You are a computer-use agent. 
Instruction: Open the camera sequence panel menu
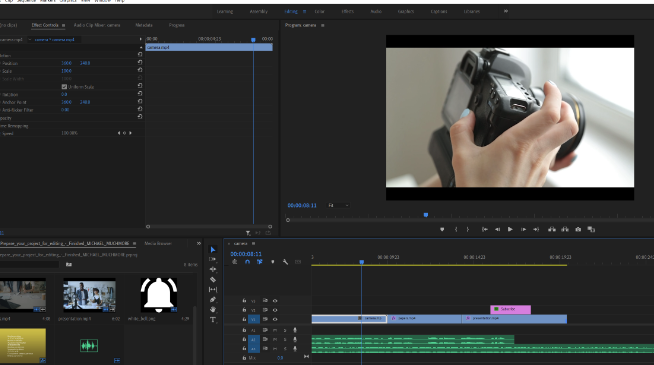pyautogui.click(x=253, y=244)
